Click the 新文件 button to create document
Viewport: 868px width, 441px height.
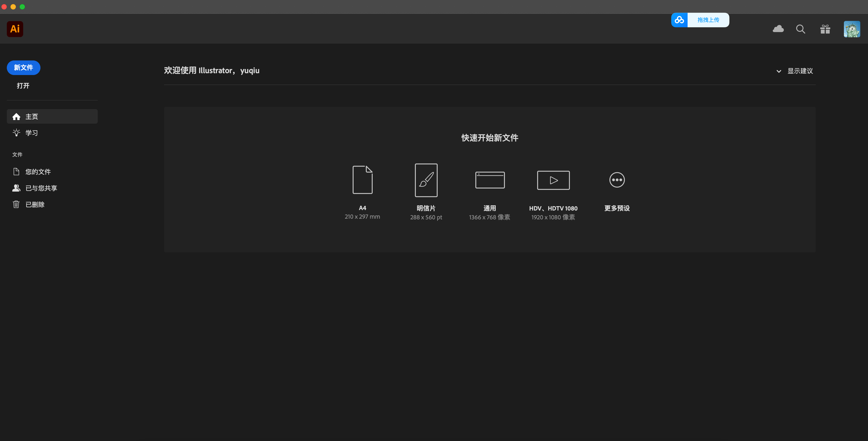pos(23,68)
